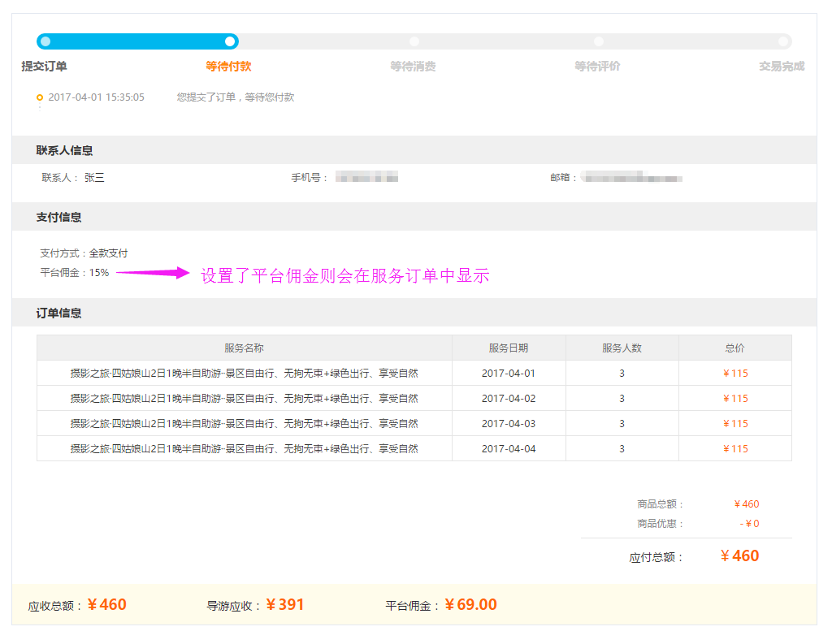Click the 等待消费 progress step dot
Screen dimensions: 832x644
(414, 41)
